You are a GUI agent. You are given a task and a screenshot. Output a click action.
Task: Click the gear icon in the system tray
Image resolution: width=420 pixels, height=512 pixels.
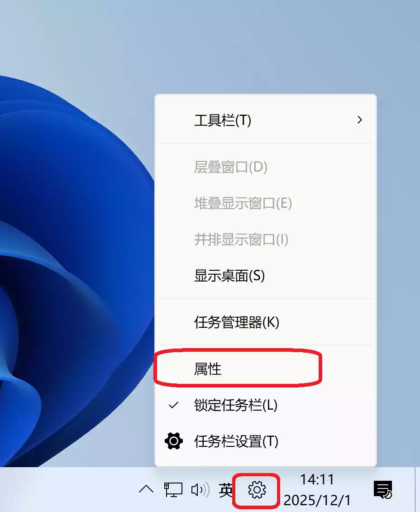point(257,490)
